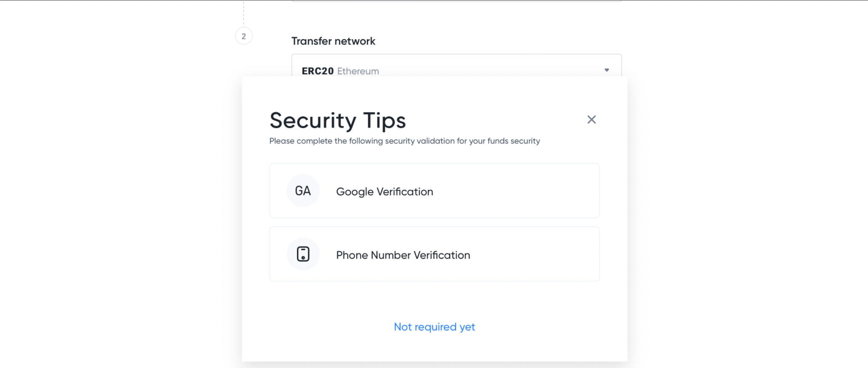
Task: Expand the Transfer network dropdown arrow
Action: click(607, 70)
